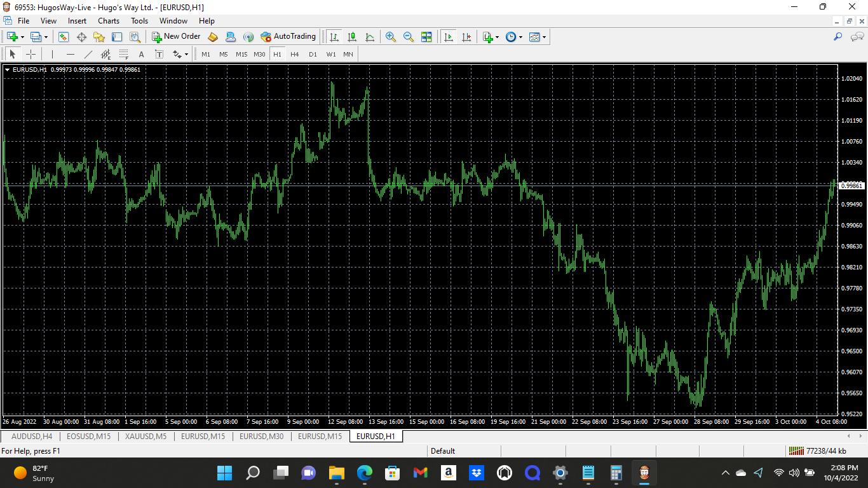Collapse the EURUSD,H1 chart title triangle

click(7, 69)
